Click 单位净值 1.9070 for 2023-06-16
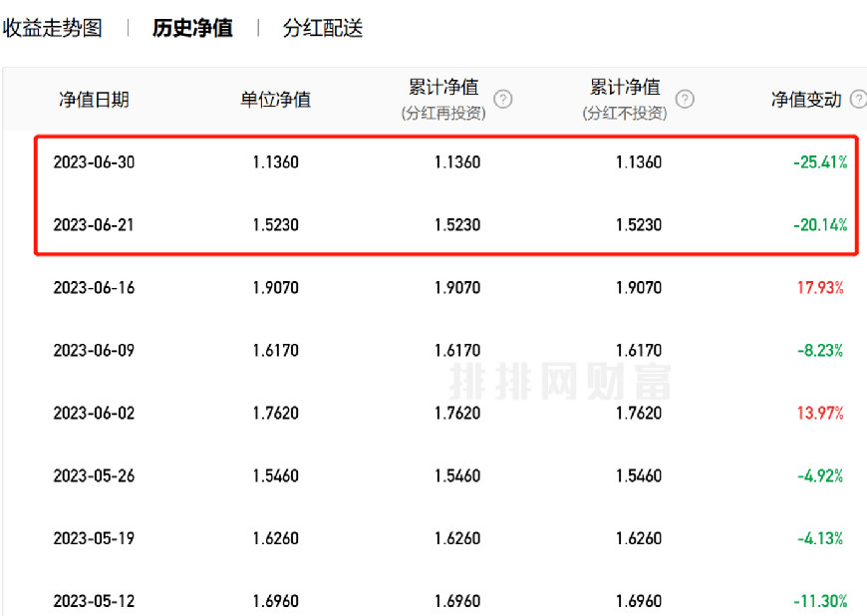 tap(275, 287)
